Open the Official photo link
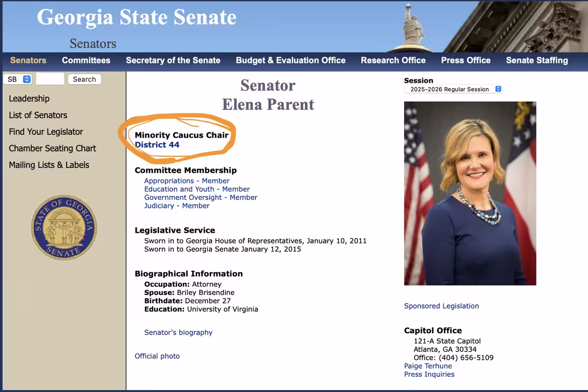Viewport: 588px width, 392px height. pos(157,356)
